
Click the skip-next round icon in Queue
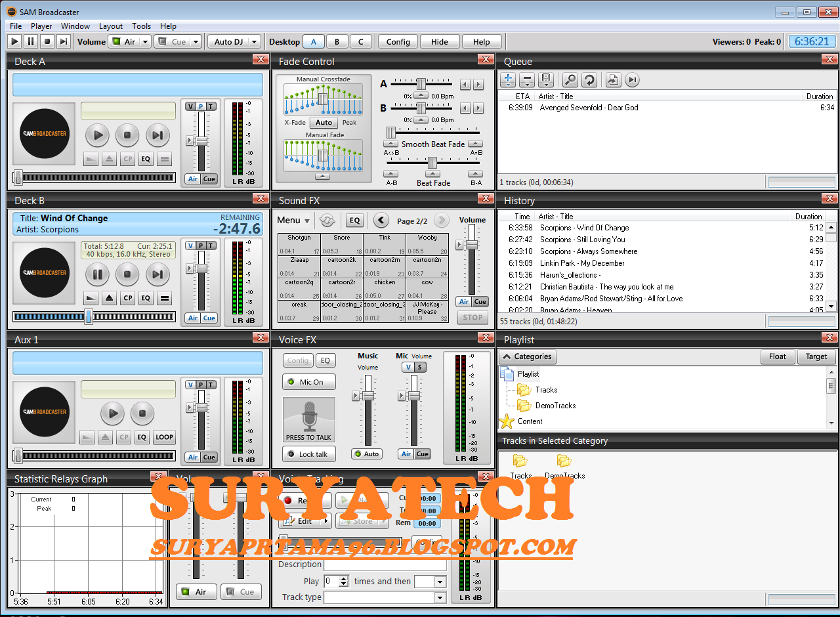pos(632,80)
